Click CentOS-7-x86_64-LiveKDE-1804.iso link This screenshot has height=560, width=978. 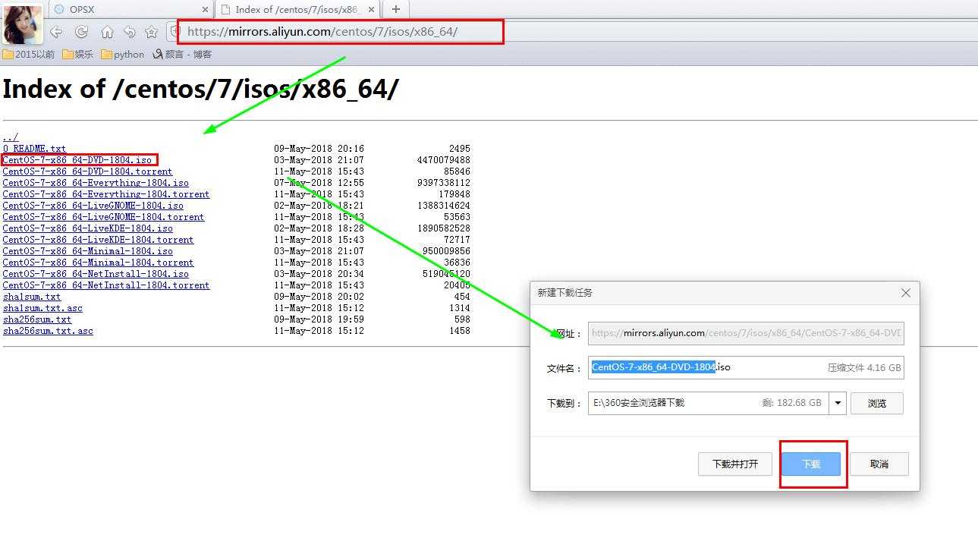tap(88, 228)
